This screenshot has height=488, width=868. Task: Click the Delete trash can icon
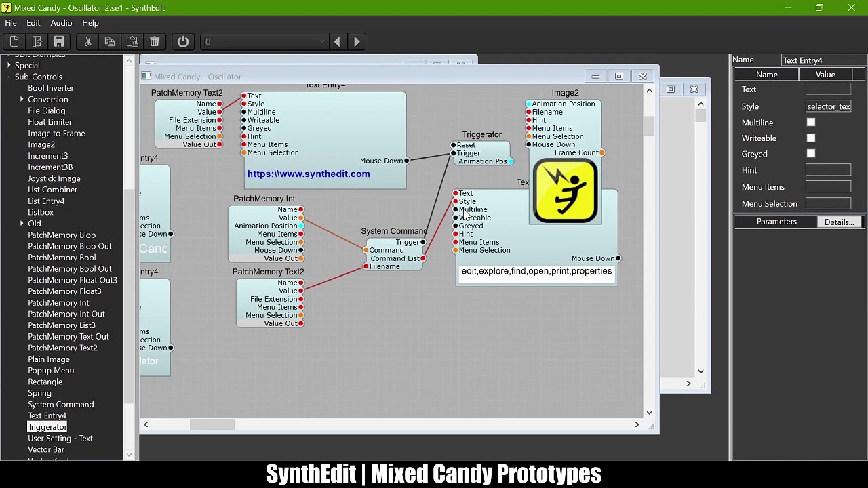tap(155, 42)
